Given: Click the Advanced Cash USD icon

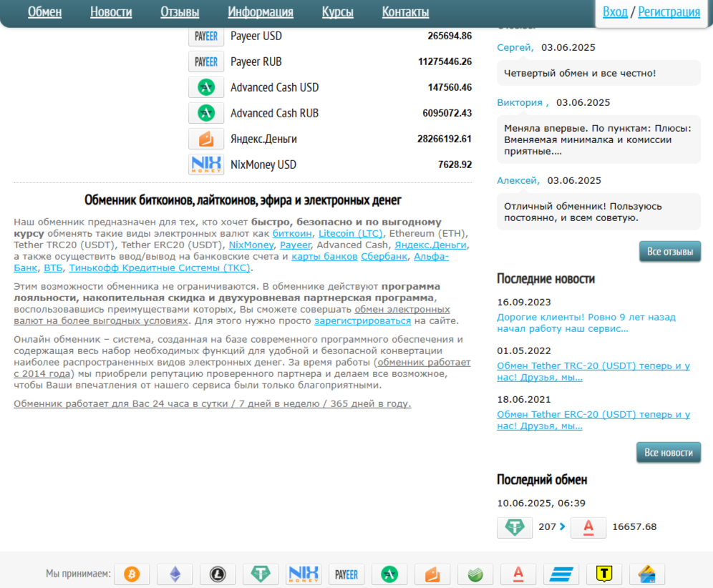Looking at the screenshot, I should coord(206,87).
